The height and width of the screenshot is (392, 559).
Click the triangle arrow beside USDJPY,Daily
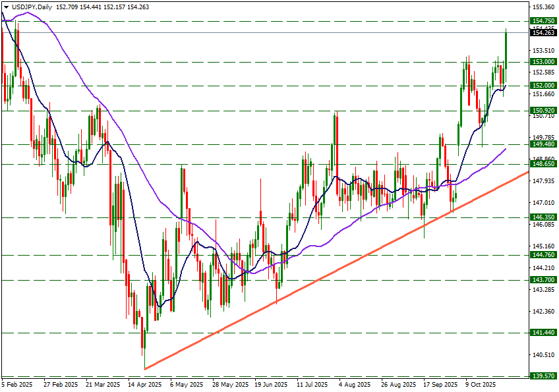coord(7,7)
